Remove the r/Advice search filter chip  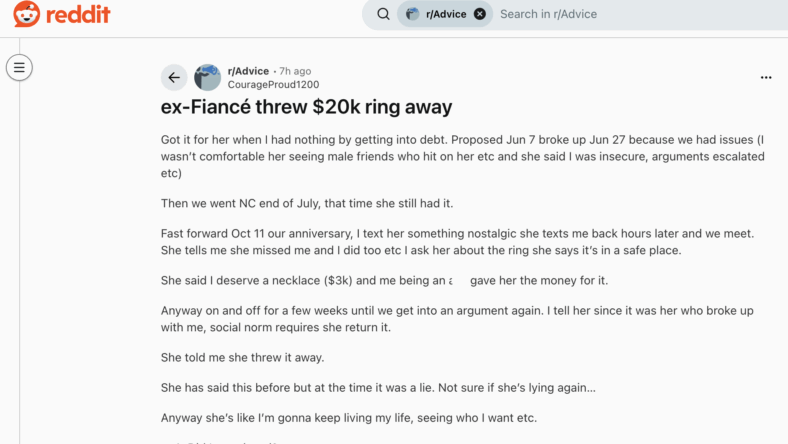coord(480,14)
